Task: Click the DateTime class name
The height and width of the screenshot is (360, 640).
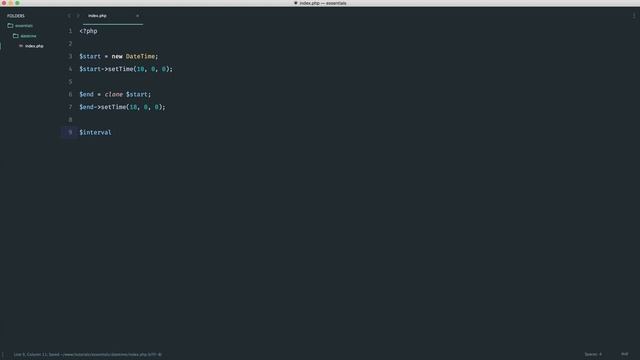Action: (x=140, y=56)
